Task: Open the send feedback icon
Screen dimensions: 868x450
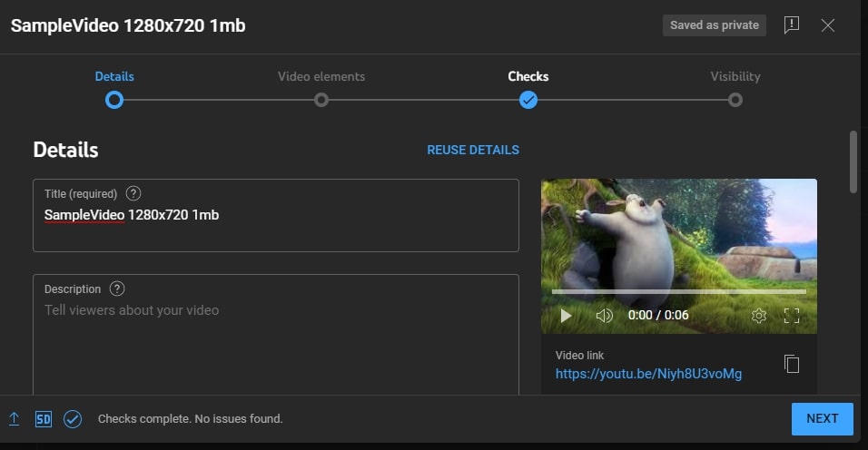Action: pyautogui.click(x=792, y=24)
